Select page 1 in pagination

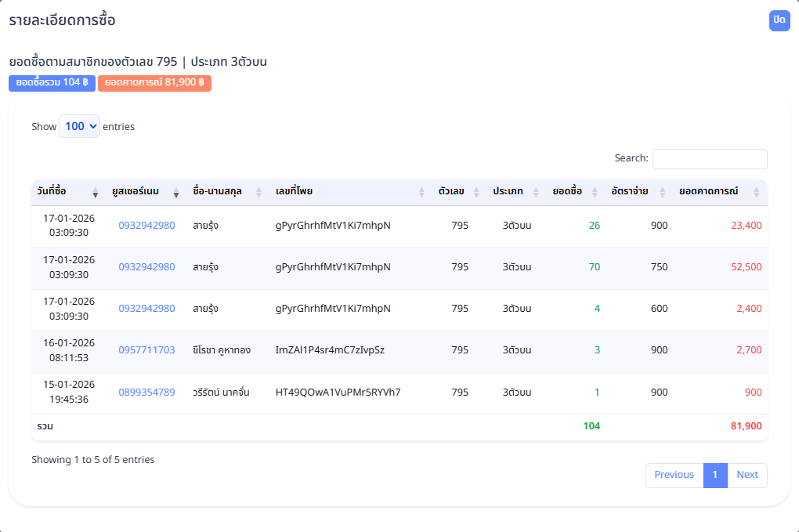tap(715, 475)
